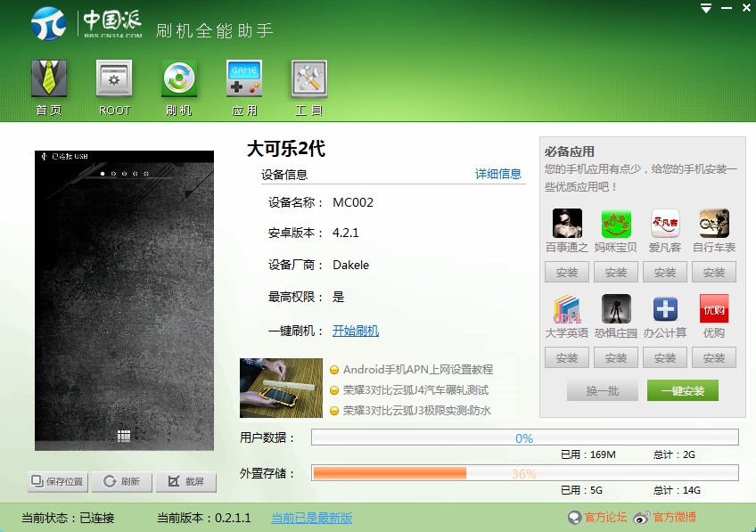756x532 pixels.
Task: Open the 荣耀3对比云狐J4汽车碾轧测试 article
Action: [415, 389]
